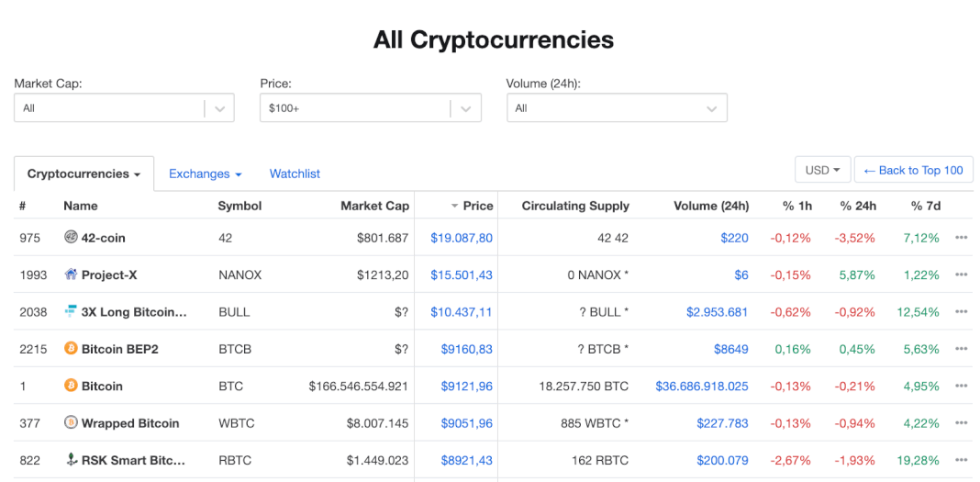Open the USD currency selector

[822, 170]
